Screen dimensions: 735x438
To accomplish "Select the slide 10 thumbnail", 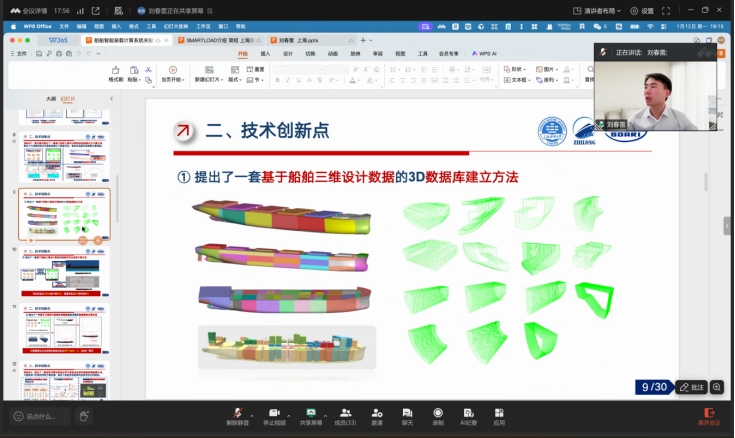I will [x=64, y=272].
